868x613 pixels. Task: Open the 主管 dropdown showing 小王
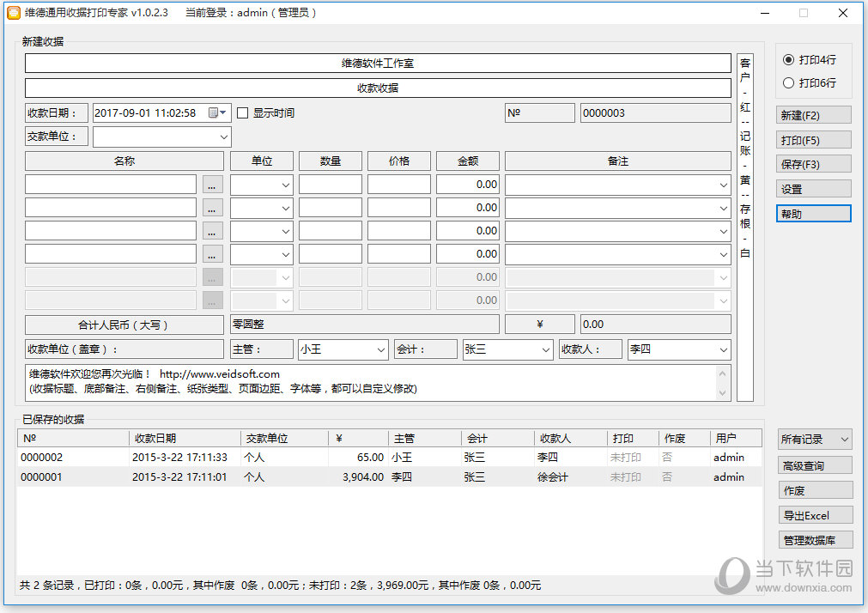381,349
